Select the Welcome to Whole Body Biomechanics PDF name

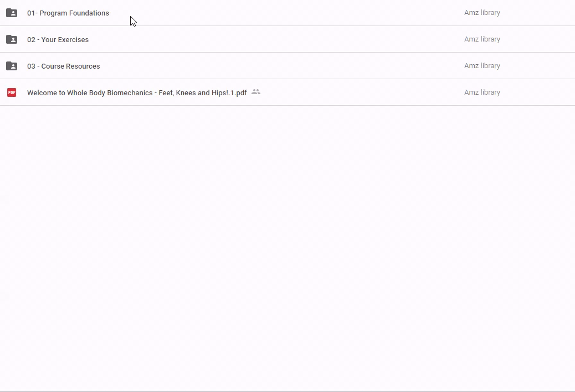point(137,92)
